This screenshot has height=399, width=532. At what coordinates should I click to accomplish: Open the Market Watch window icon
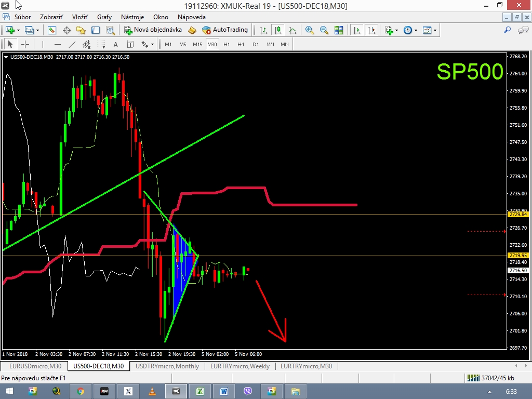(51, 30)
